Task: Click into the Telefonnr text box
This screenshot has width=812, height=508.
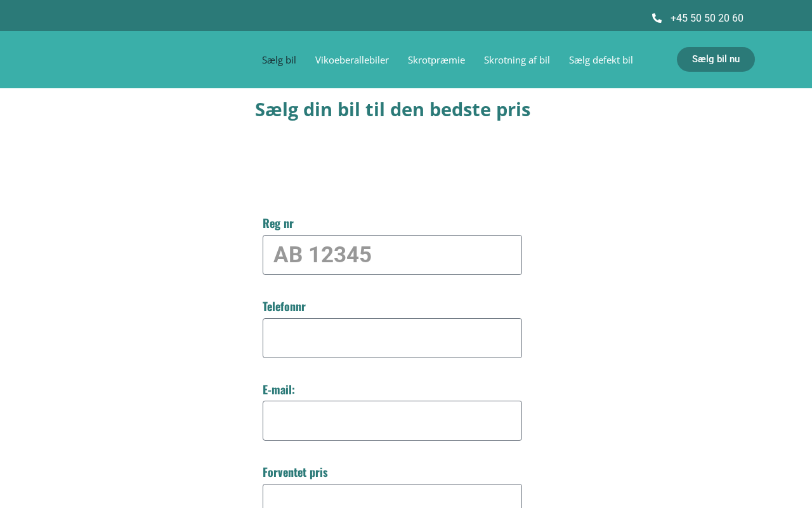Action: click(392, 338)
